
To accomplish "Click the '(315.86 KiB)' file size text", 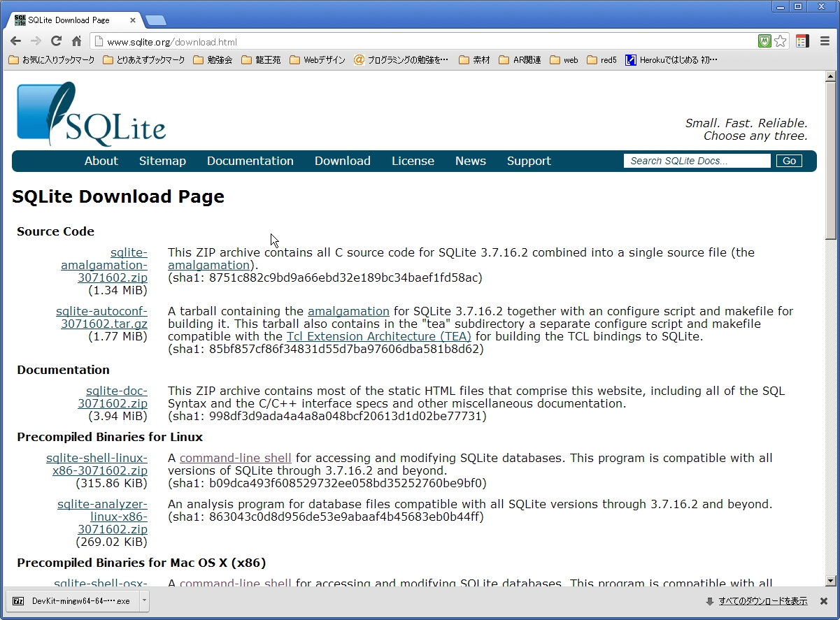I will pos(111,483).
